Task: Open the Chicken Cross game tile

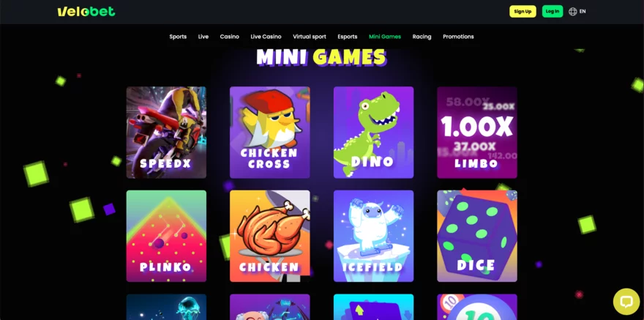Action: [x=270, y=133]
